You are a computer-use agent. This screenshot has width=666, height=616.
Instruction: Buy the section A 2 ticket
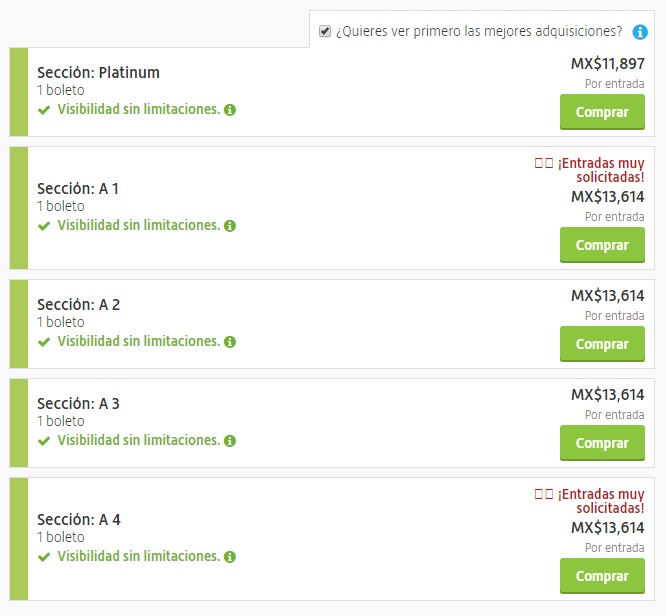pyautogui.click(x=602, y=344)
